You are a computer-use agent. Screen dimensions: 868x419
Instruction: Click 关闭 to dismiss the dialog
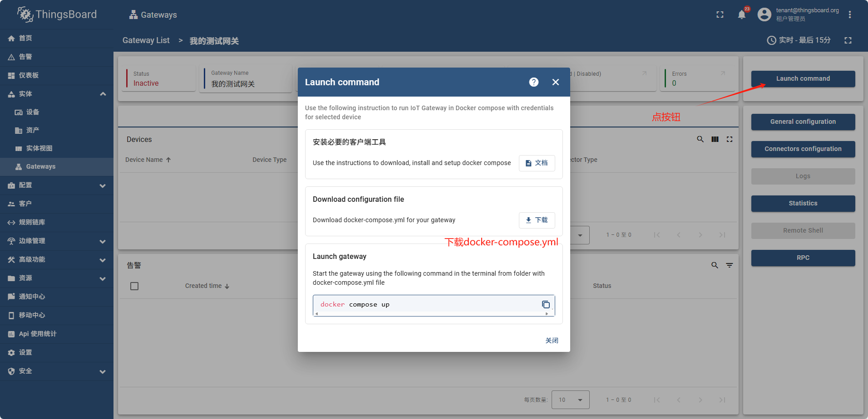[x=552, y=341]
